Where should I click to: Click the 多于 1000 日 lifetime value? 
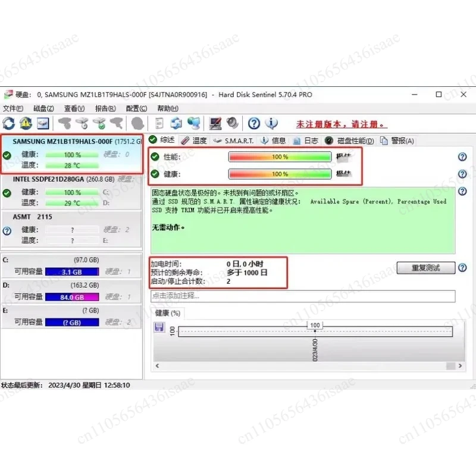coord(247,273)
